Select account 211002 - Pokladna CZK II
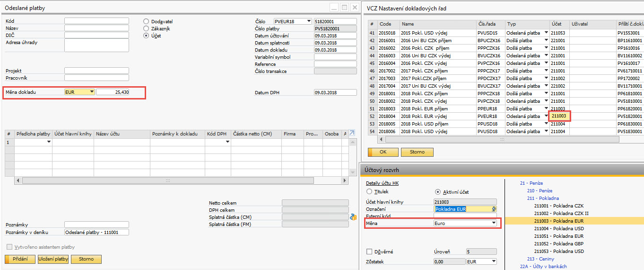 coord(561,213)
